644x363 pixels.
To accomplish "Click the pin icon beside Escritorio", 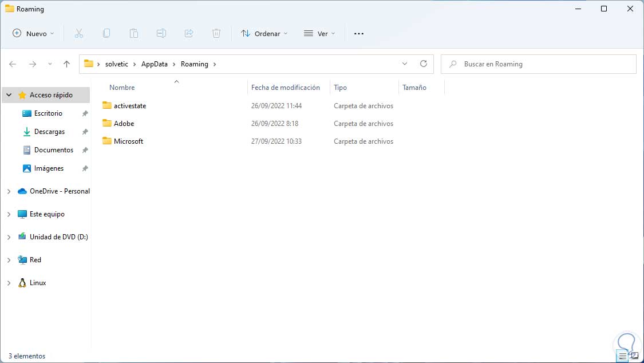I will point(85,113).
